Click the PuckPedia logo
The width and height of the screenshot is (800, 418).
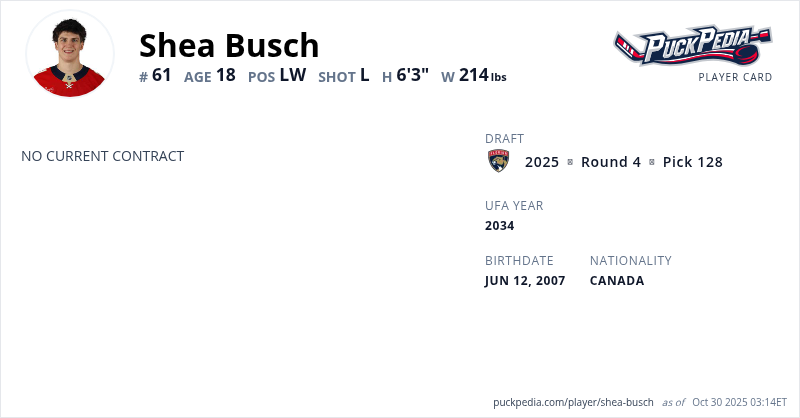(x=692, y=44)
